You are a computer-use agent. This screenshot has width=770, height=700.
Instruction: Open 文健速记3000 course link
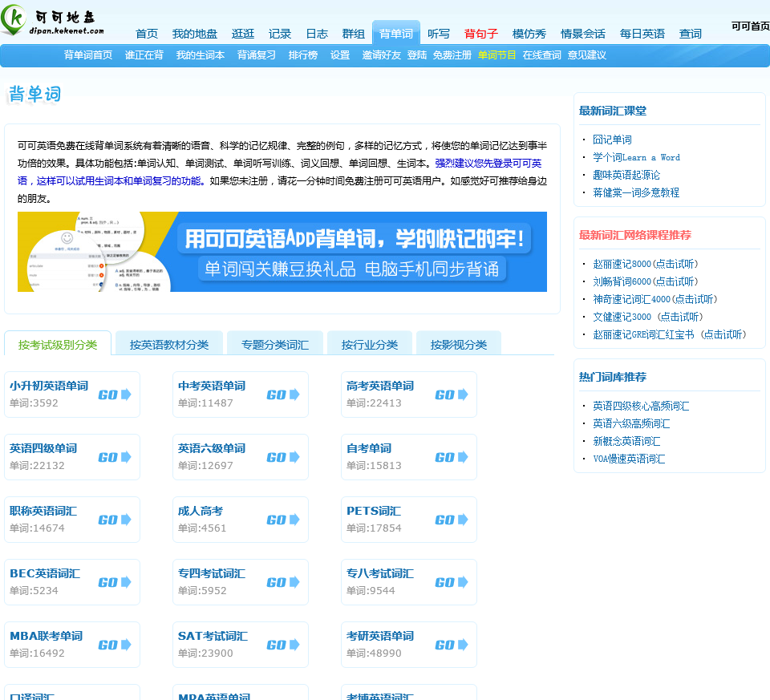(x=648, y=317)
